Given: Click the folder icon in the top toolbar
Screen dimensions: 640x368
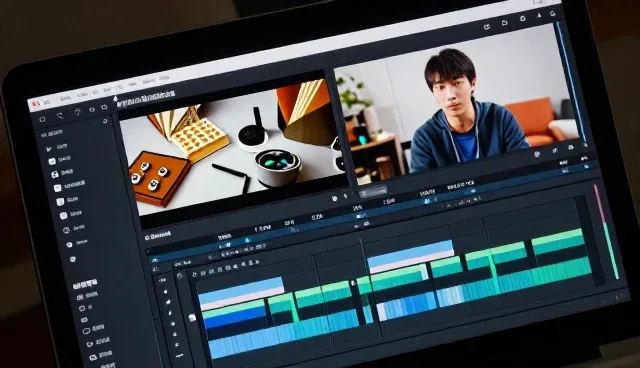Looking at the screenshot, I should 504,23.
